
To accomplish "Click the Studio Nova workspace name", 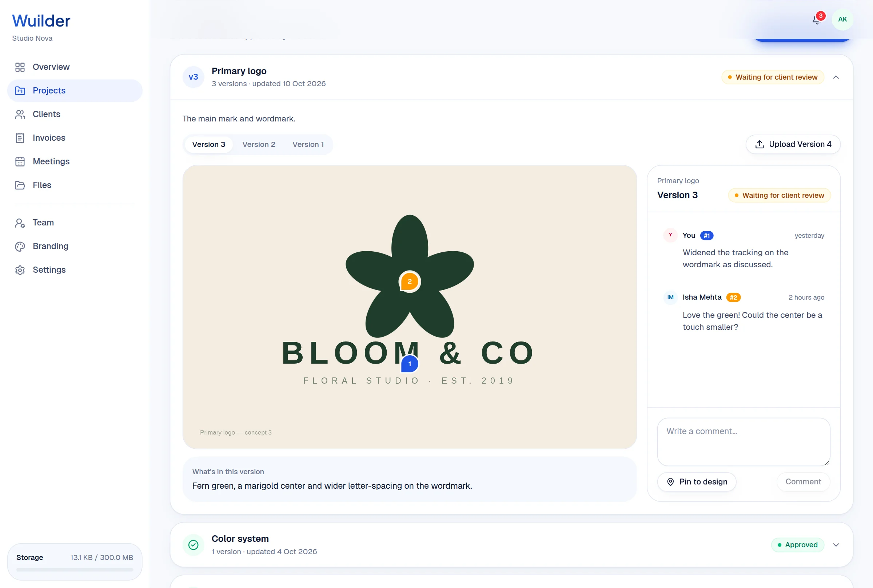I will click(32, 38).
